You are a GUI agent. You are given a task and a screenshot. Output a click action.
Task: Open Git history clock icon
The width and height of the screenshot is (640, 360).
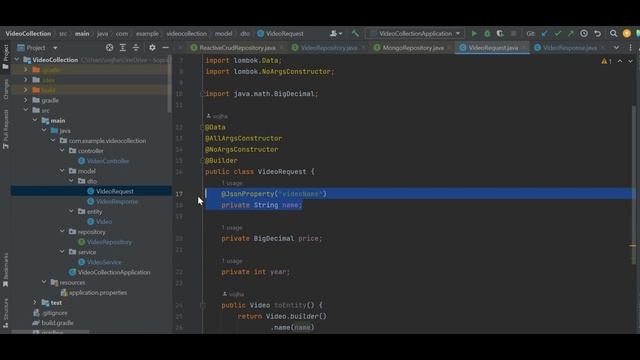(x=584, y=33)
